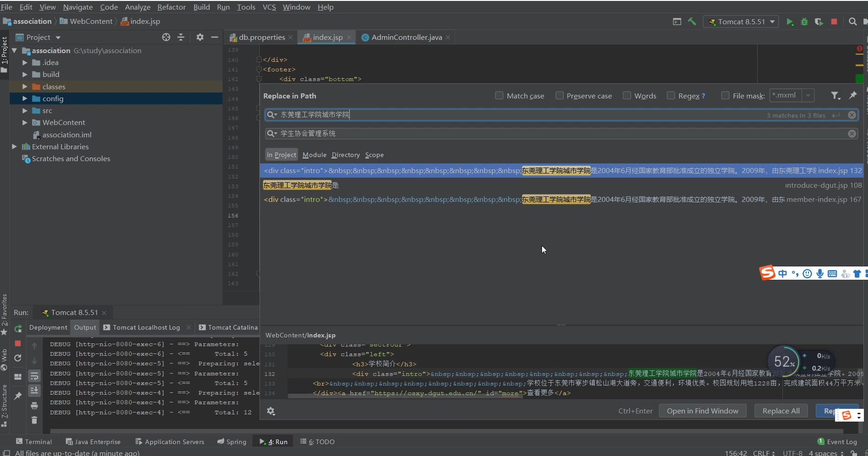Rerun Tomcat using the restart icon
Image resolution: width=868 pixels, height=456 pixels.
(x=18, y=329)
